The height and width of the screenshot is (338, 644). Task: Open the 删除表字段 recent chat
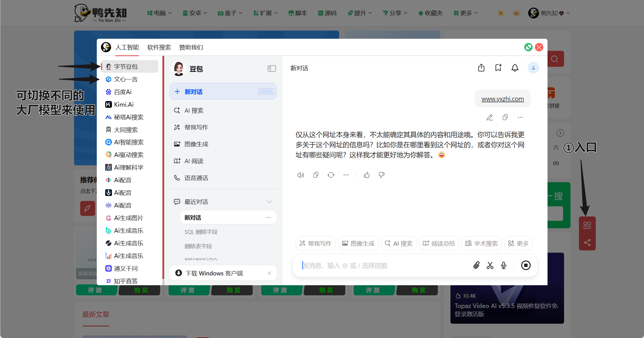click(x=198, y=246)
